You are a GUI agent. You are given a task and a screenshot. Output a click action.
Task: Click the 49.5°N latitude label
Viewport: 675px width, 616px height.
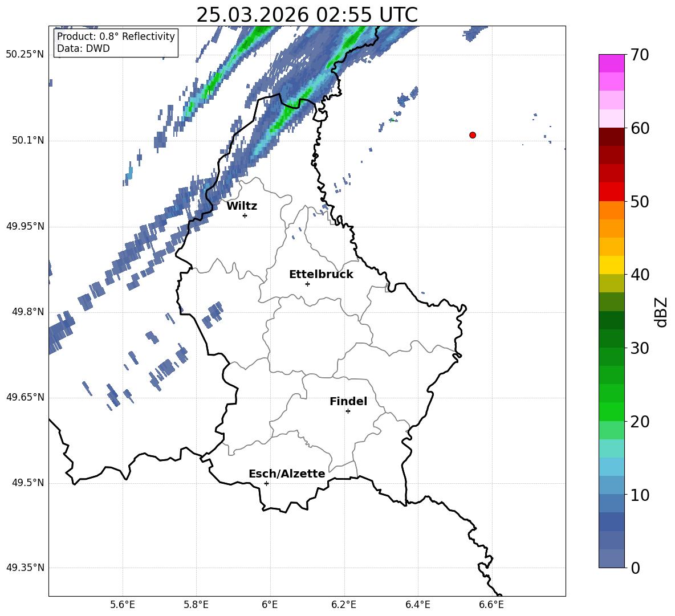(x=28, y=483)
